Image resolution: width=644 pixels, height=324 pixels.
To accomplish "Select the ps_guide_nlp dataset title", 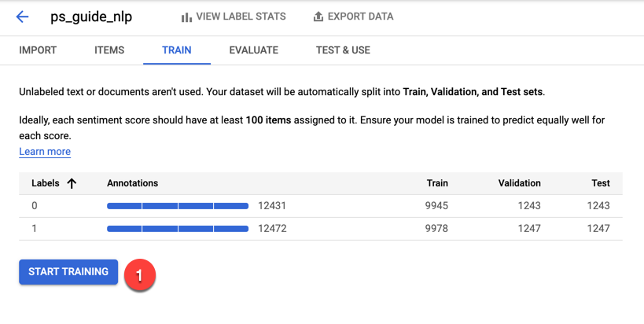I will tap(91, 17).
